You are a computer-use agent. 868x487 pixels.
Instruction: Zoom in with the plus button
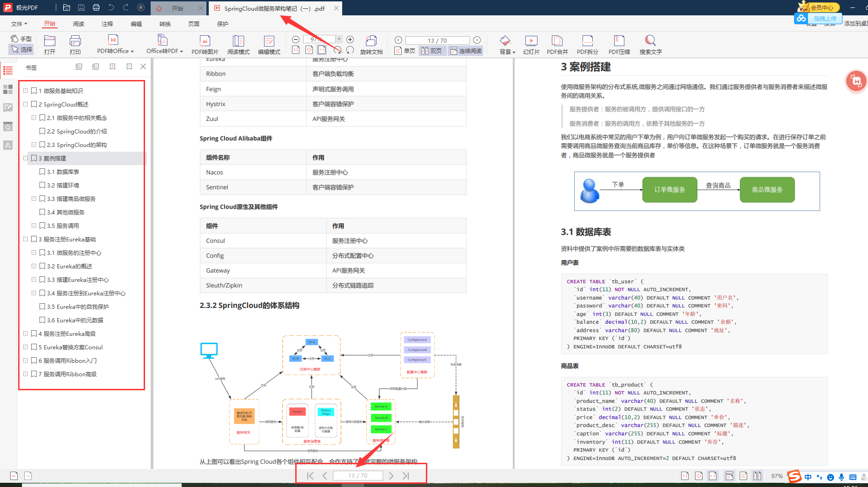point(350,40)
